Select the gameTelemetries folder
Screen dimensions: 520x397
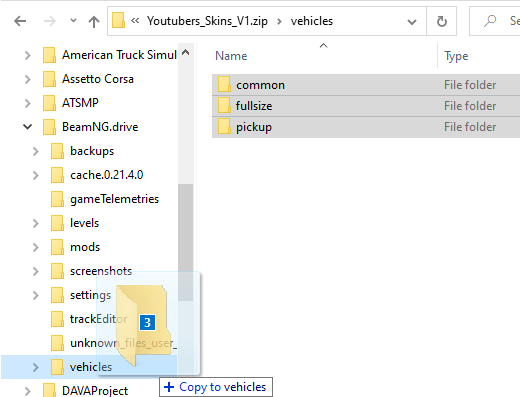tap(114, 199)
